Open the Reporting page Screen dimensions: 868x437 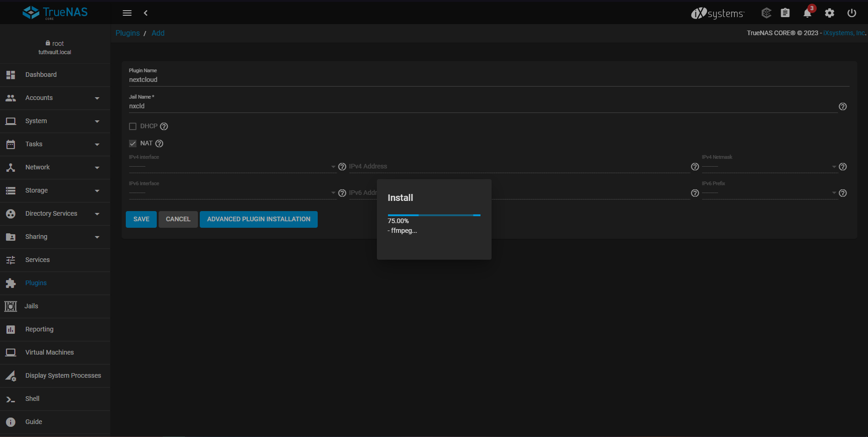pos(55,330)
